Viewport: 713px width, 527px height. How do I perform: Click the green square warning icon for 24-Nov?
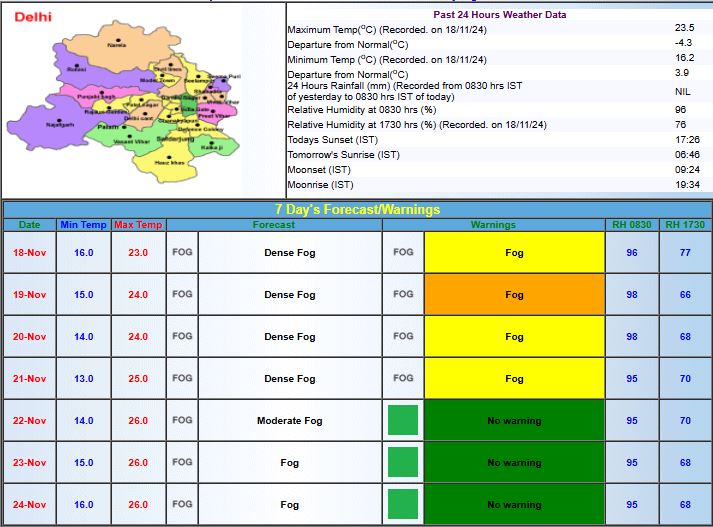pos(403,504)
